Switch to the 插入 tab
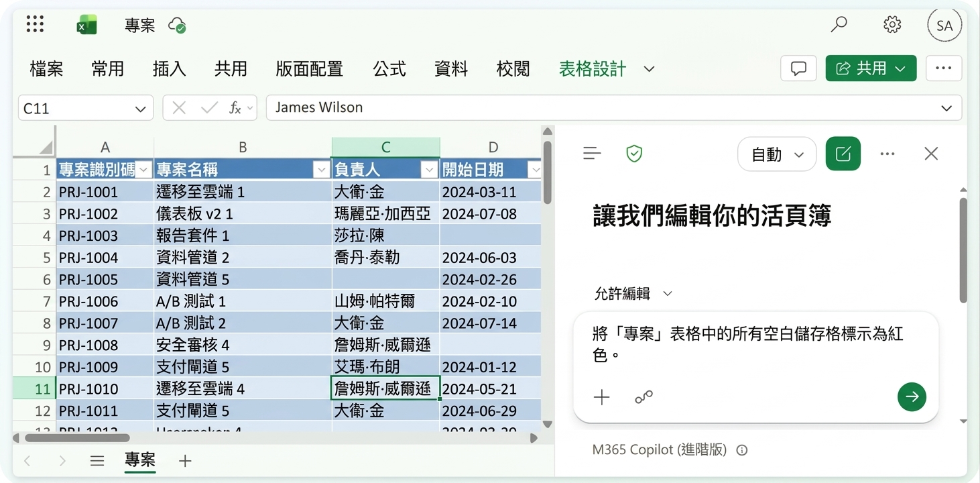This screenshot has width=980, height=483. tap(169, 68)
